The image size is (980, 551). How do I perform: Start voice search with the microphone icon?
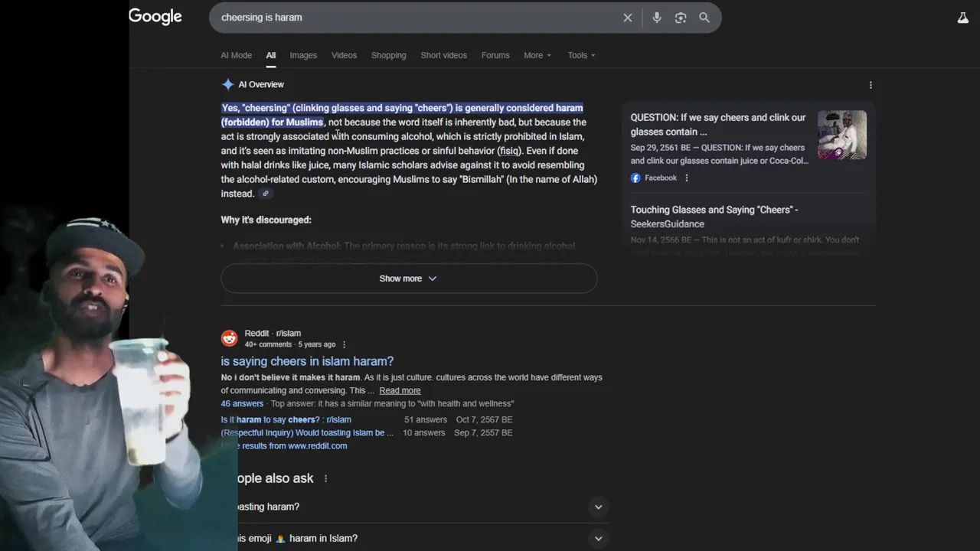click(x=657, y=18)
